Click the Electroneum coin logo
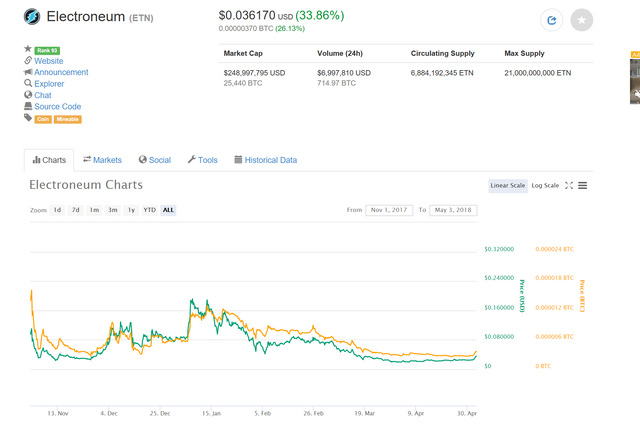 tap(32, 17)
